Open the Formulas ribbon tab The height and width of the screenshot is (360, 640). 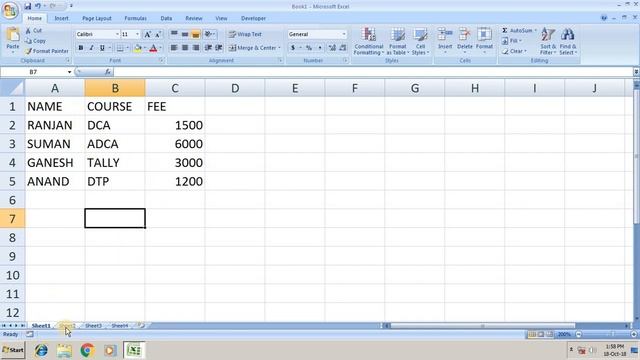tap(136, 18)
